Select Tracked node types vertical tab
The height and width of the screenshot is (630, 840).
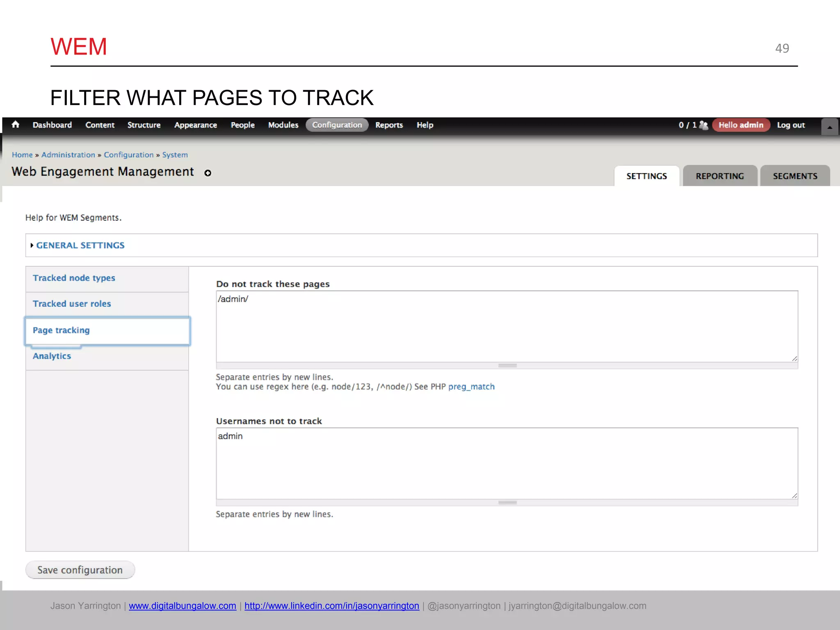tap(107, 279)
